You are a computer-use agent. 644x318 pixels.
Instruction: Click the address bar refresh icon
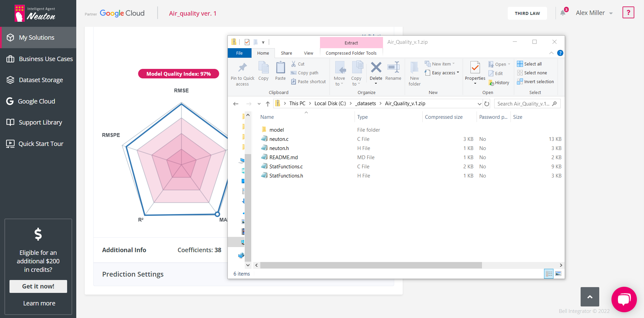(487, 104)
